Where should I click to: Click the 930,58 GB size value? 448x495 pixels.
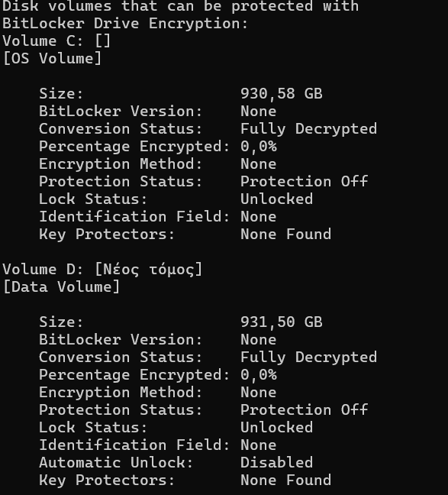[282, 94]
